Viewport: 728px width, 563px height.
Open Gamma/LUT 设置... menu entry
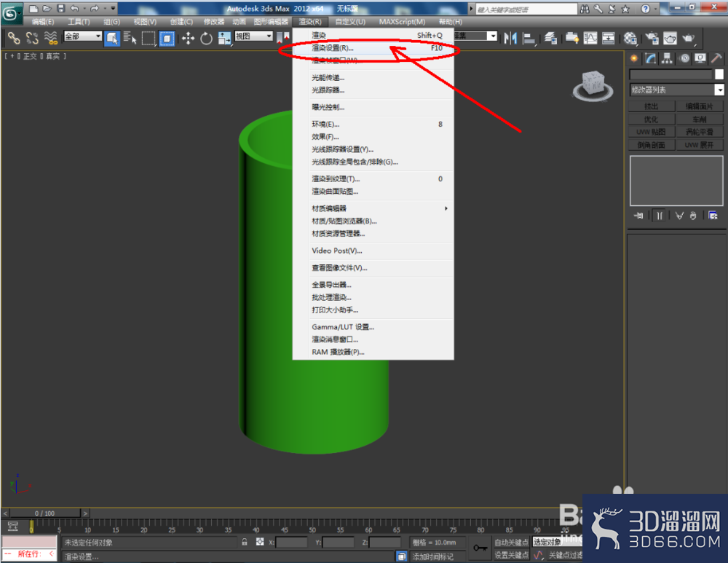pos(373,327)
